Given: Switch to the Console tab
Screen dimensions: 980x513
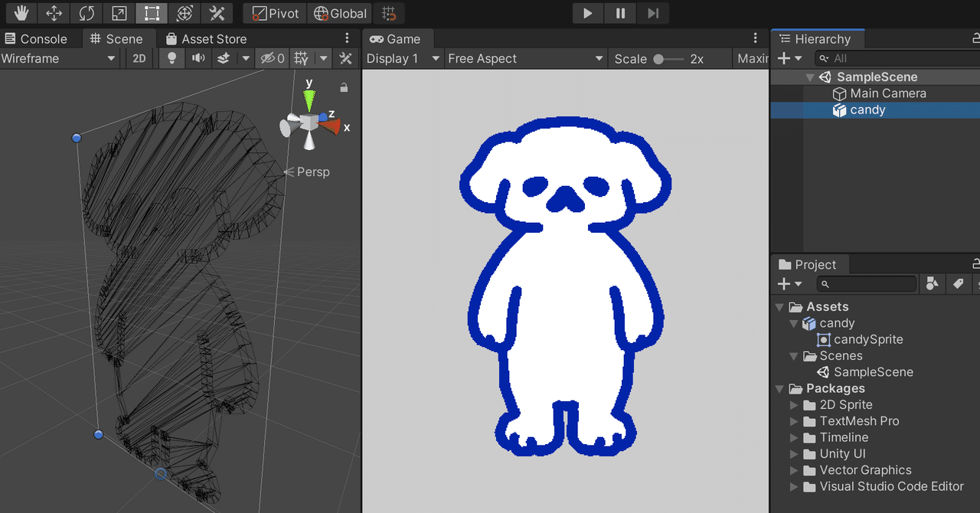Looking at the screenshot, I should pos(36,39).
